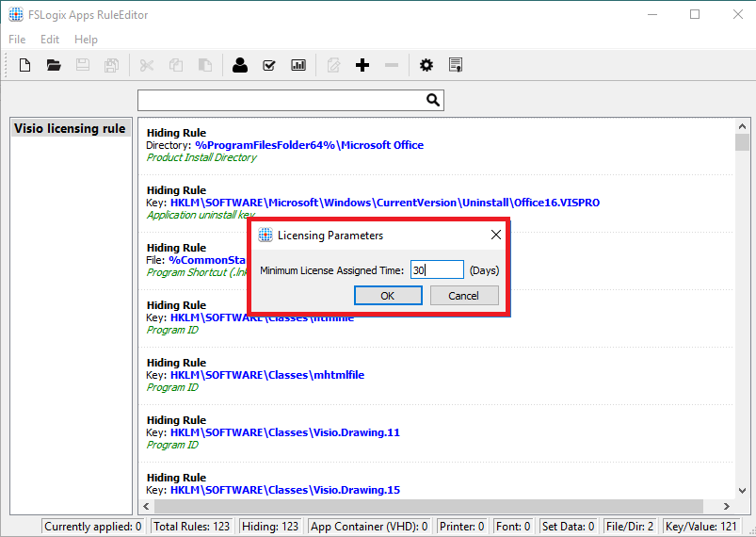Open settings with the gear icon
Viewport: 756px width, 537px height.
coord(426,65)
